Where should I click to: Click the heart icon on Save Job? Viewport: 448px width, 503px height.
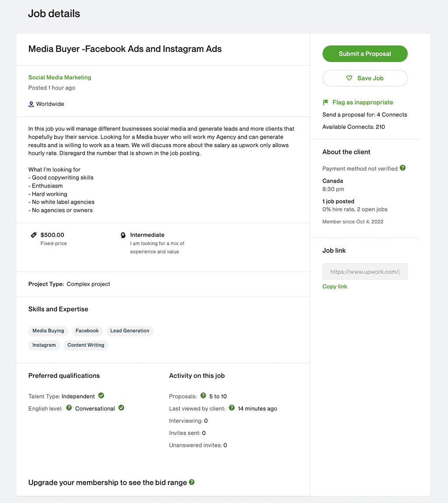click(x=349, y=78)
